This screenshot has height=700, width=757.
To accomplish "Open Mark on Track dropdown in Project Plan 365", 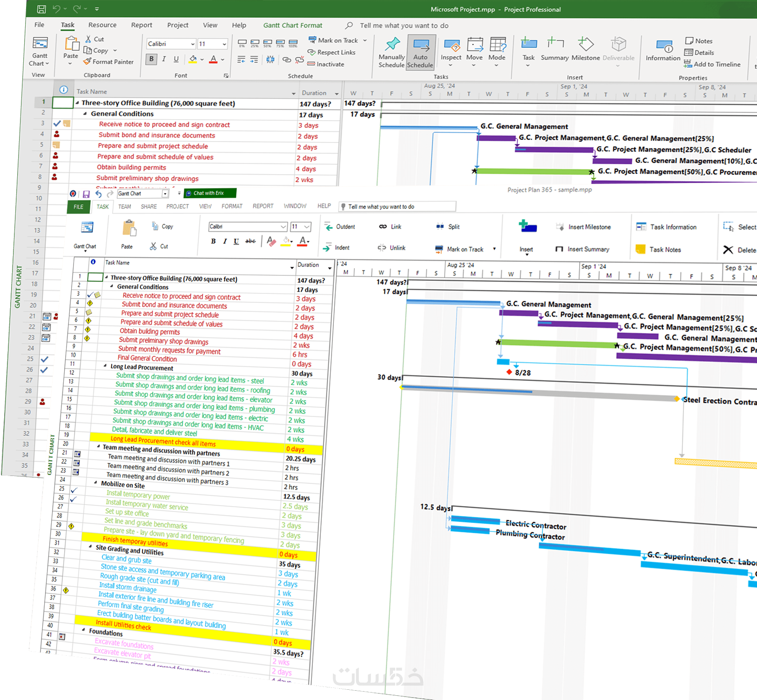I will click(494, 249).
